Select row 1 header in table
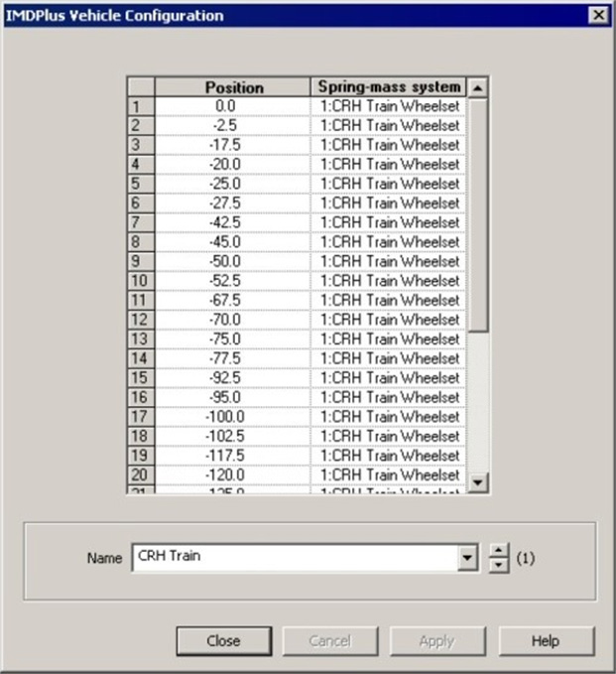616x674 pixels. (x=140, y=106)
